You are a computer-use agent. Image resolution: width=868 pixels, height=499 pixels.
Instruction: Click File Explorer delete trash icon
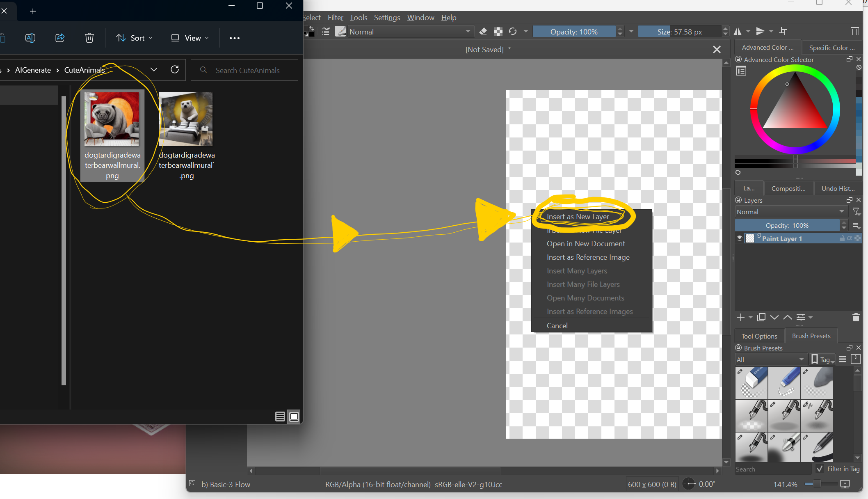(x=89, y=38)
